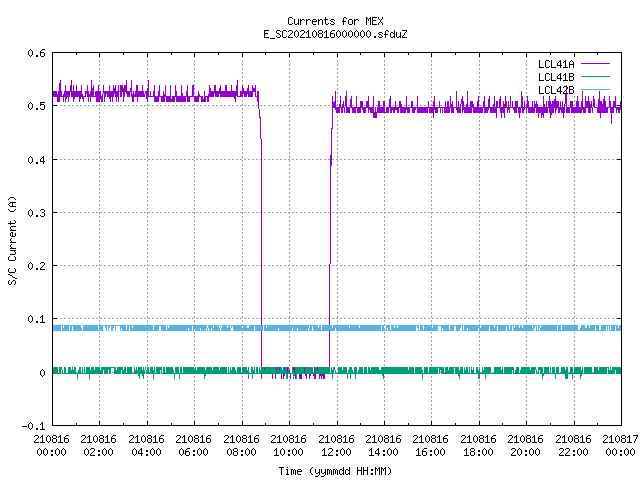
Task: Select the filename E_SC20210816000000.sfduZ subtitle
Action: [x=335, y=34]
